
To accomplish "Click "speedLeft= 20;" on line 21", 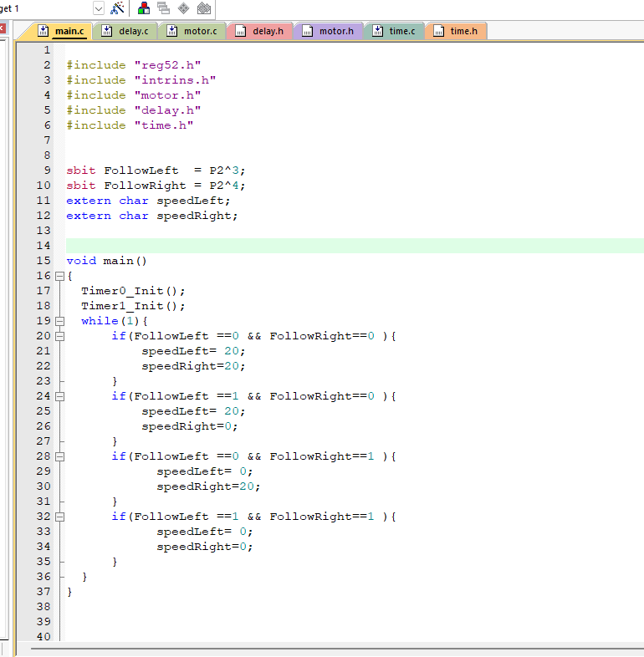I will click(193, 351).
